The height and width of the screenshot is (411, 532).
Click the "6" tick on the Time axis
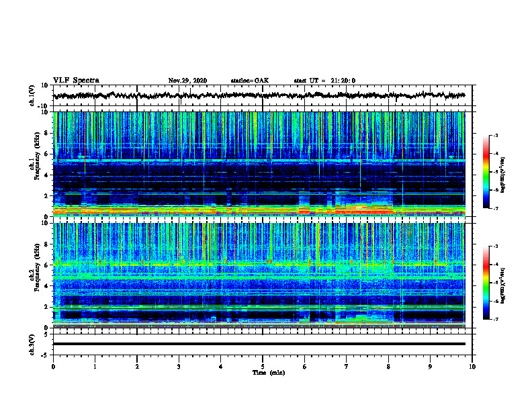[x=305, y=367]
